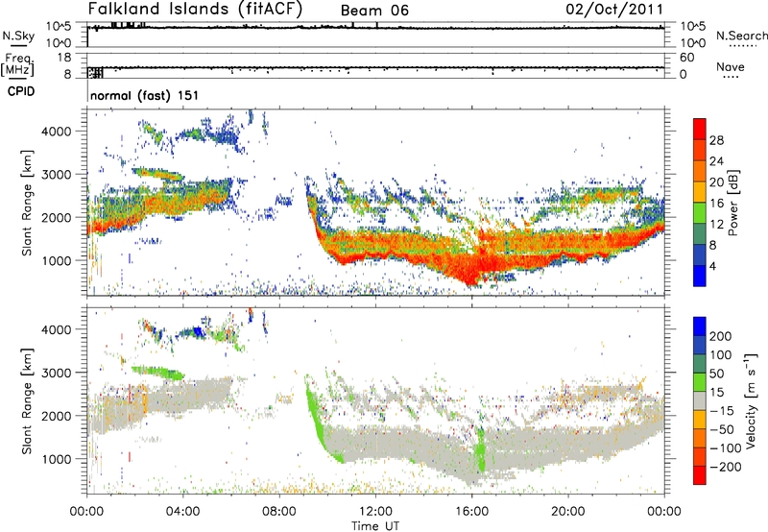
Task: Click the "12:00" time tick label
Action: (x=375, y=512)
